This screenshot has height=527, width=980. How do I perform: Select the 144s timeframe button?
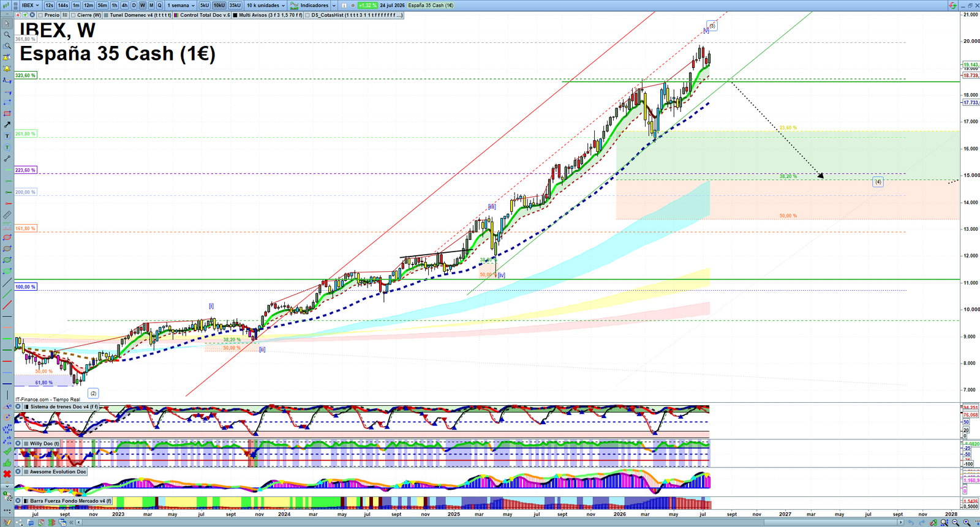click(63, 6)
